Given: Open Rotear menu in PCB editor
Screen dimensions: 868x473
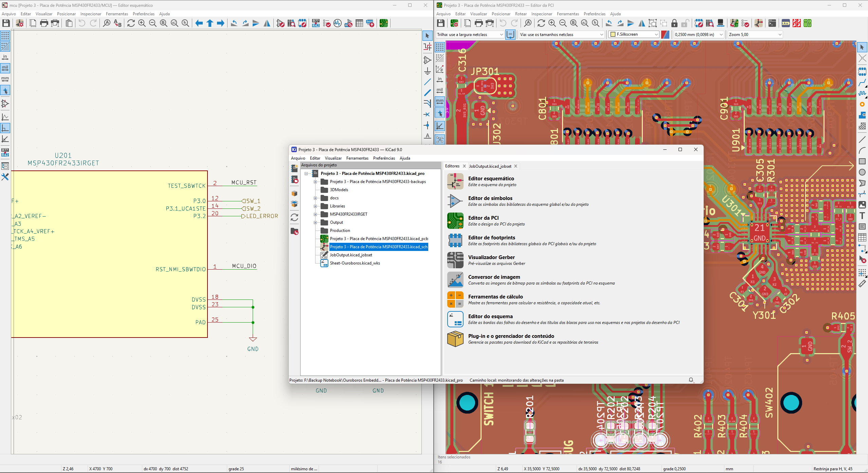Looking at the screenshot, I should 521,14.
